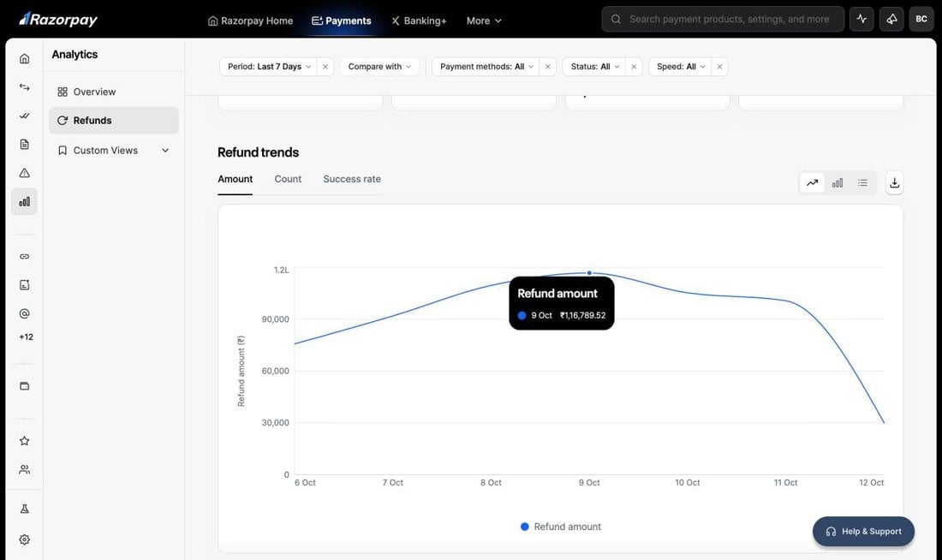The width and height of the screenshot is (942, 560).
Task: Switch to the Count tab
Action: click(288, 179)
